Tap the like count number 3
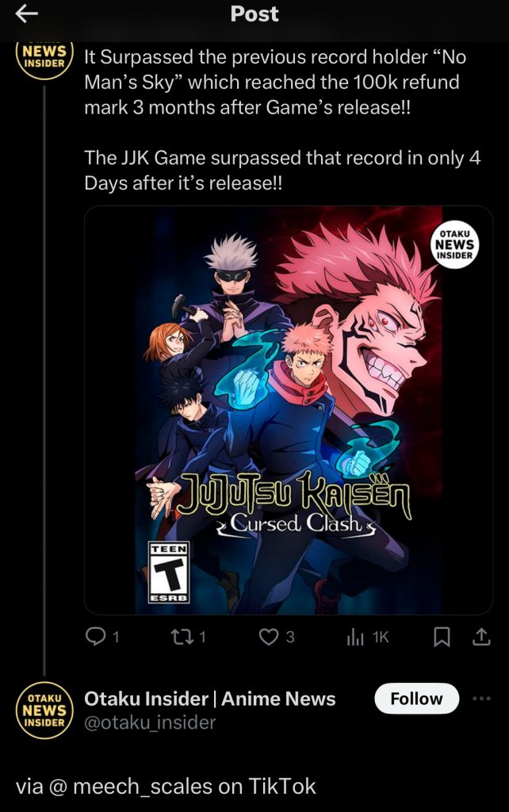The image size is (509, 812). pyautogui.click(x=290, y=637)
